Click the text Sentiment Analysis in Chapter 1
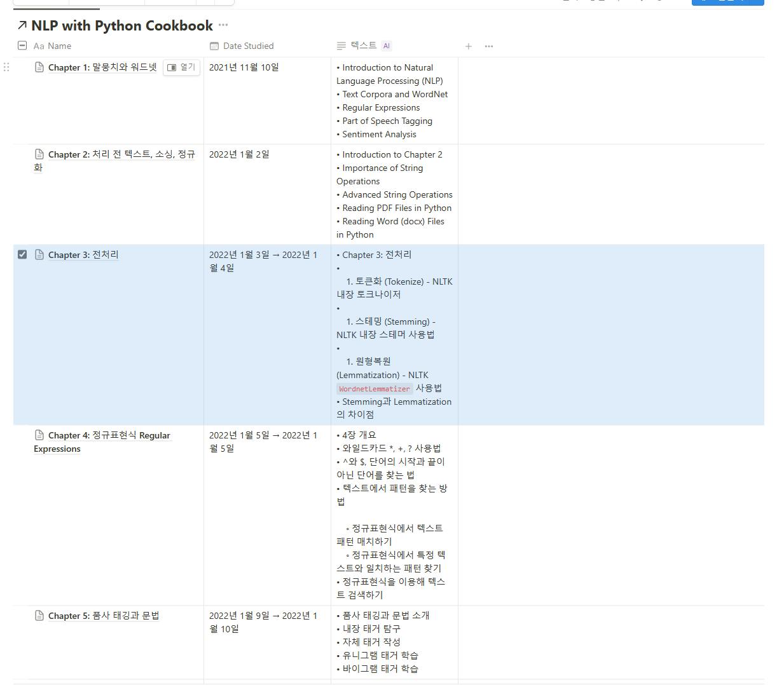This screenshot has height=685, width=784. pos(379,134)
